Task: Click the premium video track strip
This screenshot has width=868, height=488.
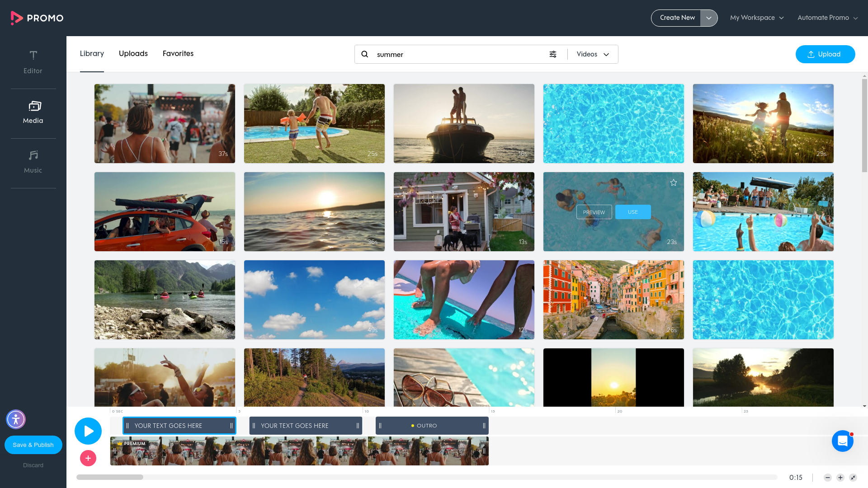Action: pos(299,451)
